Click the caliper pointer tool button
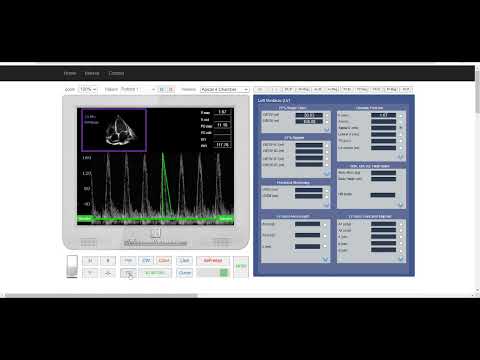The height and width of the screenshot is (360, 480). tap(128, 273)
